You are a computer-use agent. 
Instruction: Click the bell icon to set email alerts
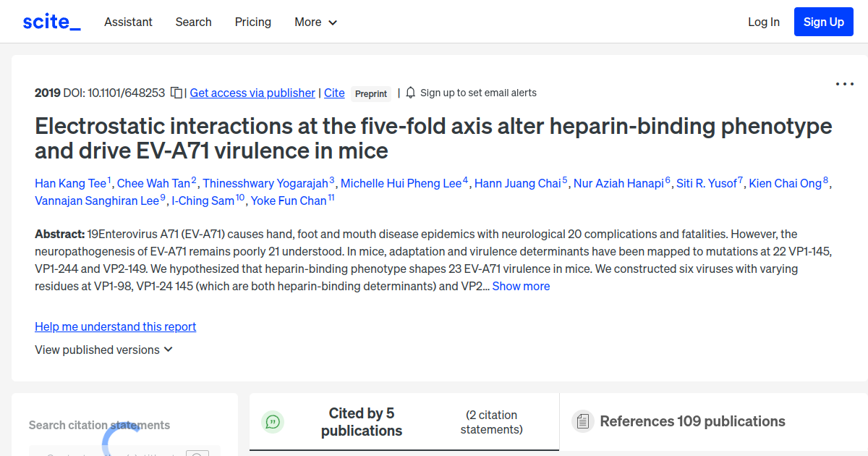409,92
